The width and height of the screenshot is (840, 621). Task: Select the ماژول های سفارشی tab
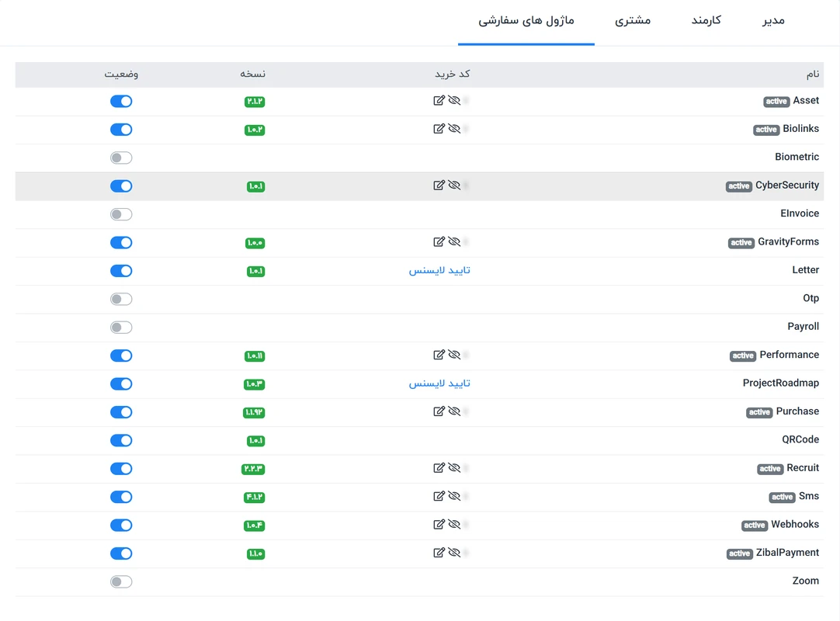point(526,21)
